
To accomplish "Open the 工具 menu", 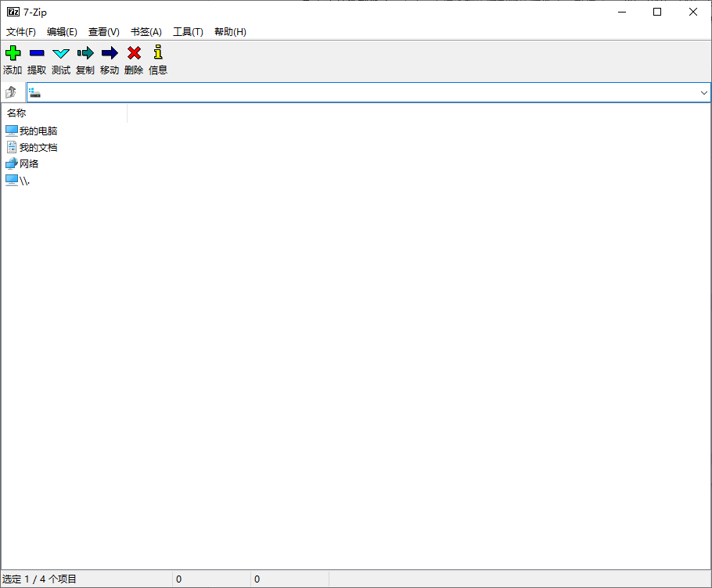I will click(x=188, y=32).
